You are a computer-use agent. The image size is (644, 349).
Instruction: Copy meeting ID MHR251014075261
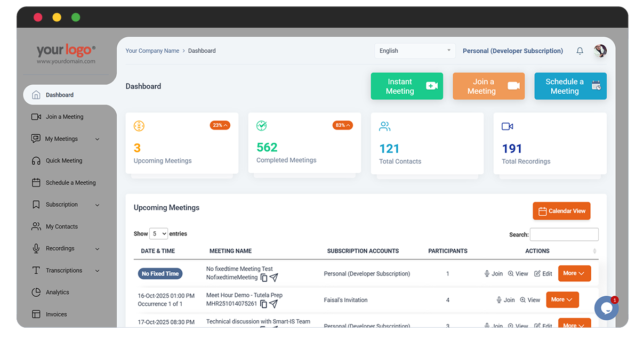263,304
